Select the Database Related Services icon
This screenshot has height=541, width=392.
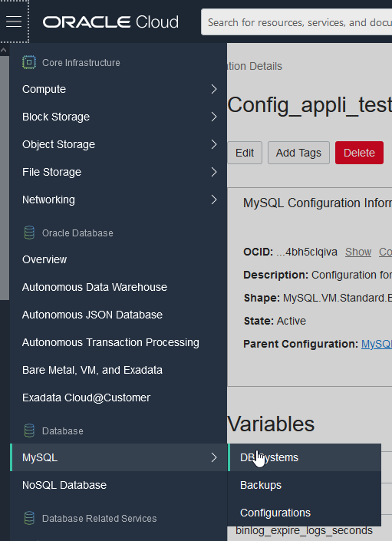point(29,518)
